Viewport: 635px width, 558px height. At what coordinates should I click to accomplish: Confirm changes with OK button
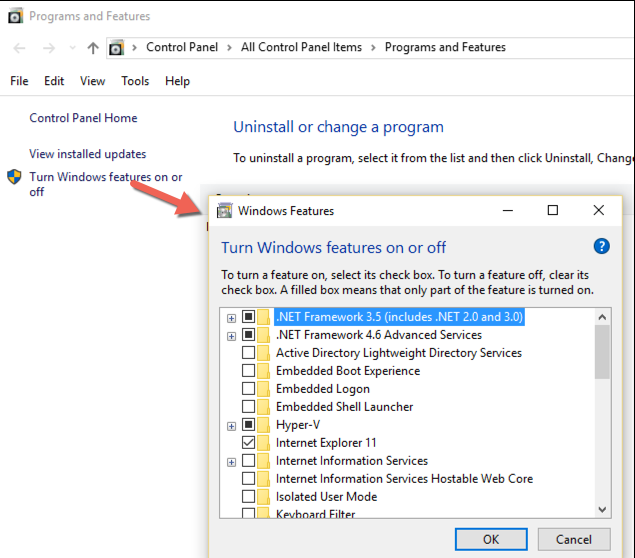tap(491, 539)
